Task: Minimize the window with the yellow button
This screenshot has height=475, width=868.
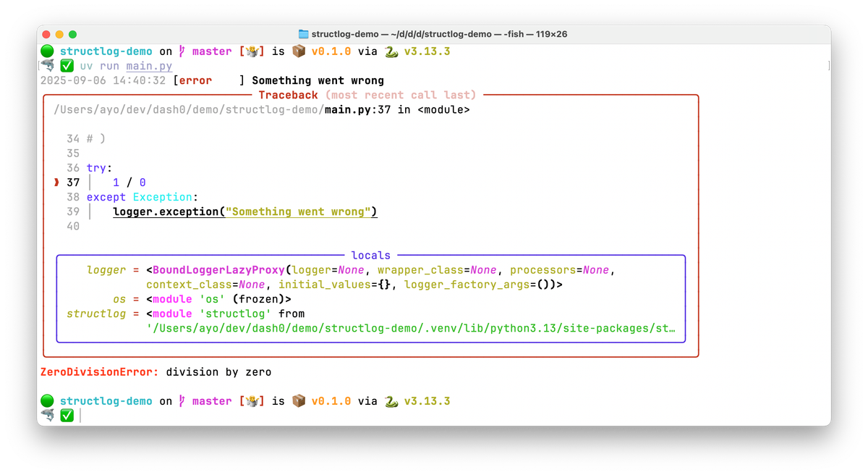Action: point(59,34)
